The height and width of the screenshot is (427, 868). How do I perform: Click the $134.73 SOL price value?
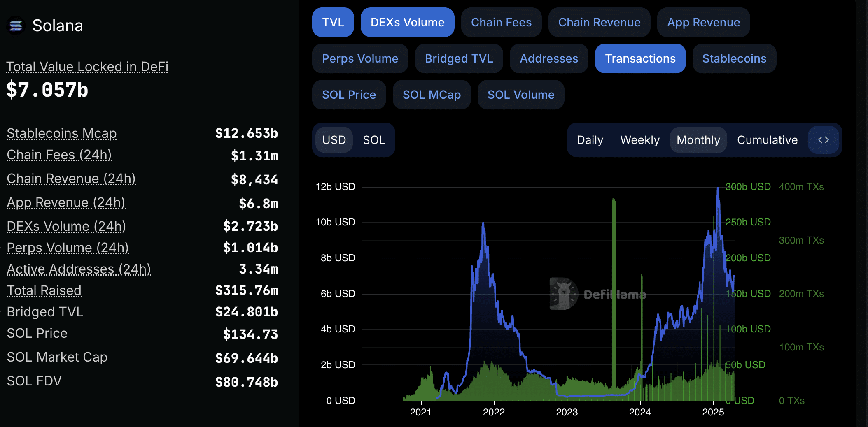(x=250, y=334)
